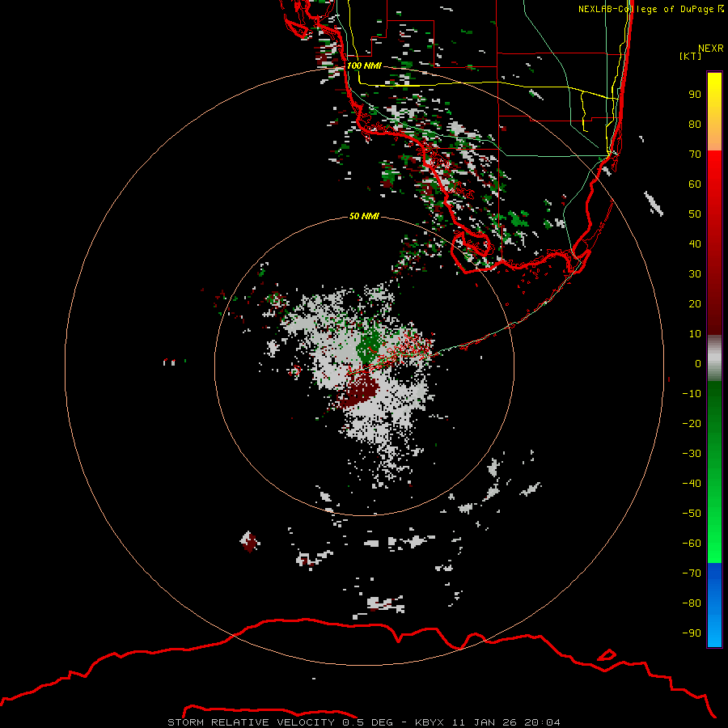Click the 60 value on velocity scale
Image resolution: width=728 pixels, height=728 pixels.
pyautogui.click(x=695, y=184)
